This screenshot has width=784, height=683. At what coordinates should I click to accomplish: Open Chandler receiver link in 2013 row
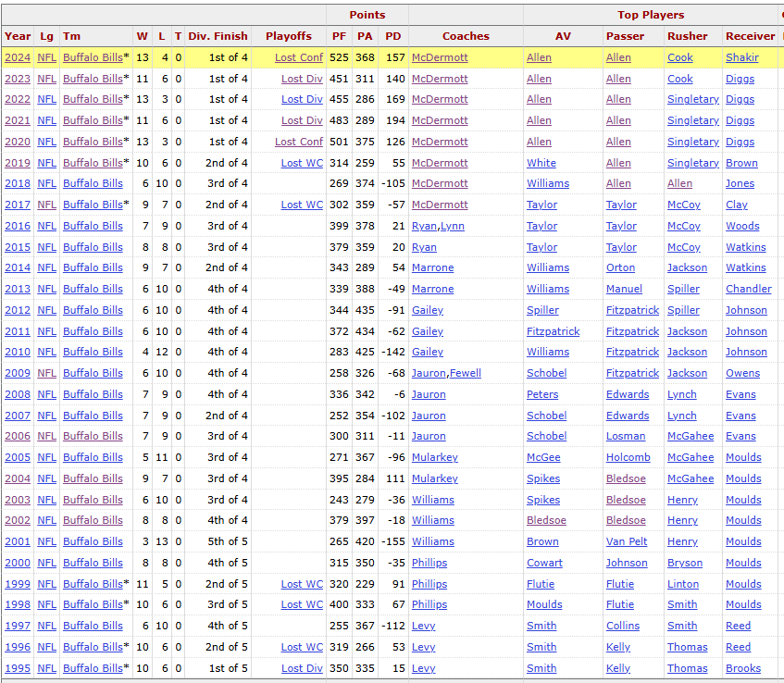(749, 289)
